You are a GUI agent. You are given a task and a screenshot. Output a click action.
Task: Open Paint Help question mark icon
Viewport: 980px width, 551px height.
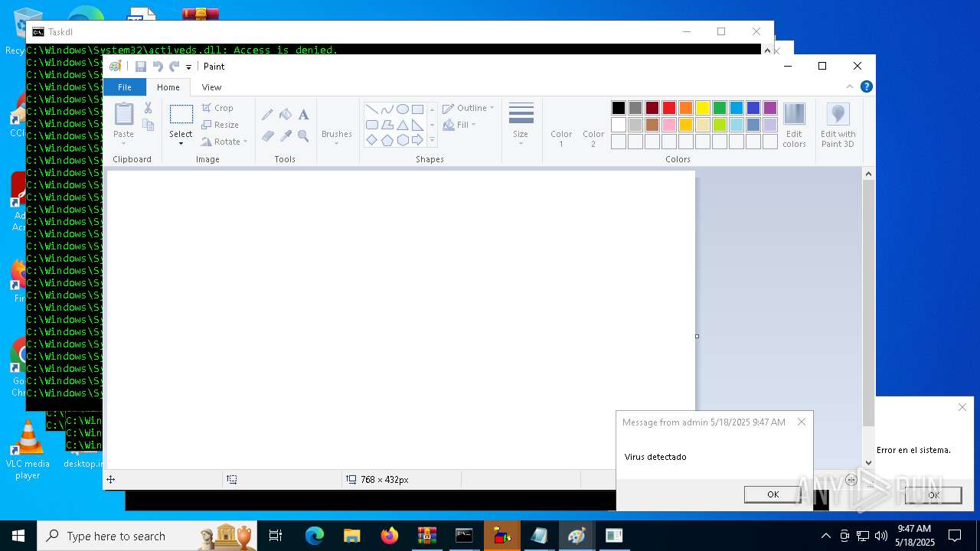click(x=866, y=87)
